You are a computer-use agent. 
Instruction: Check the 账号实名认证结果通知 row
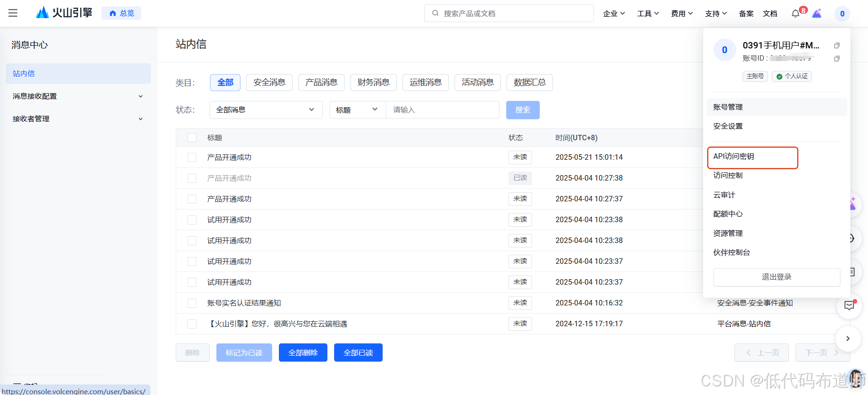point(192,303)
